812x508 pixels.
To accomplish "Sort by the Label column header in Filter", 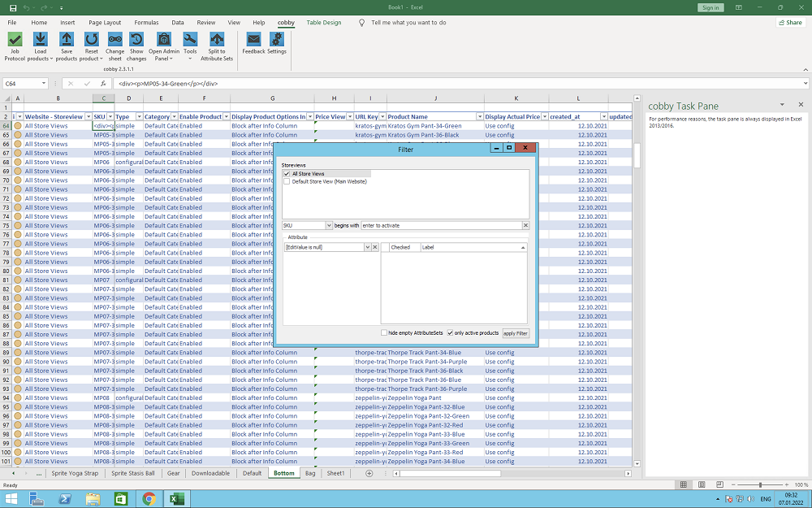I will (474, 247).
